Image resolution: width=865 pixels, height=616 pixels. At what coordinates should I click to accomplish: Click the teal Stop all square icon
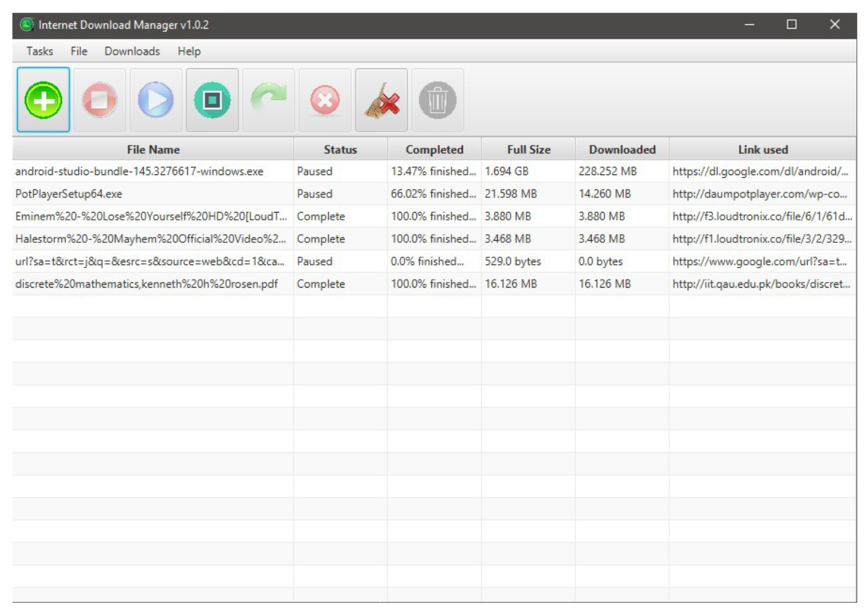point(212,100)
